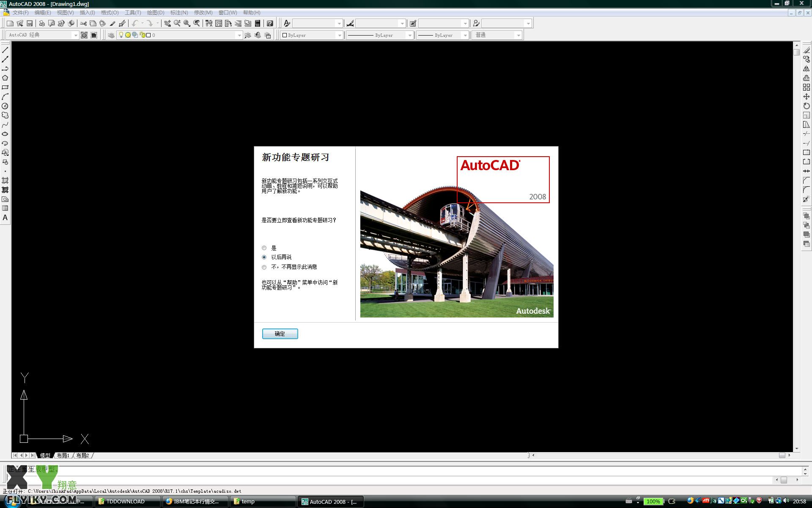Expand the layer list dropdown
This screenshot has height=508, width=812.
pos(239,35)
